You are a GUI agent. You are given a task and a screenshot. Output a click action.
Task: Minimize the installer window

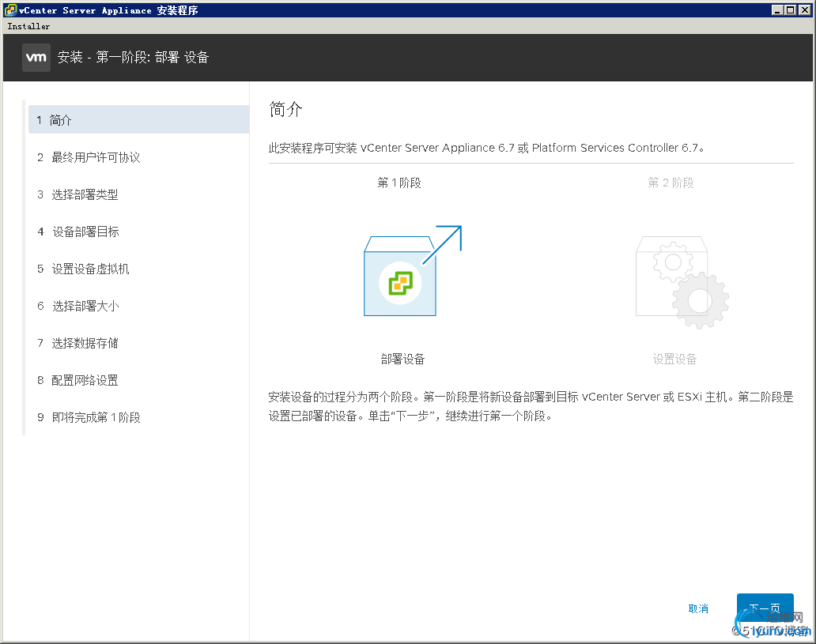pos(777,10)
